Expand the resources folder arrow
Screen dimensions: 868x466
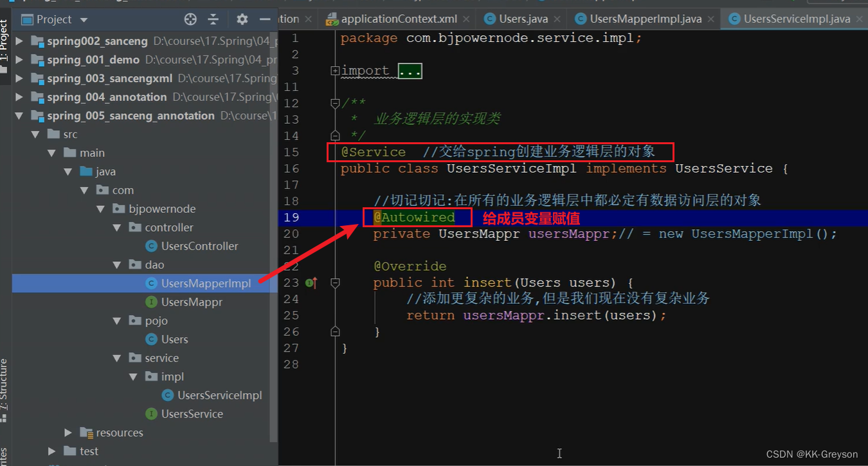68,433
